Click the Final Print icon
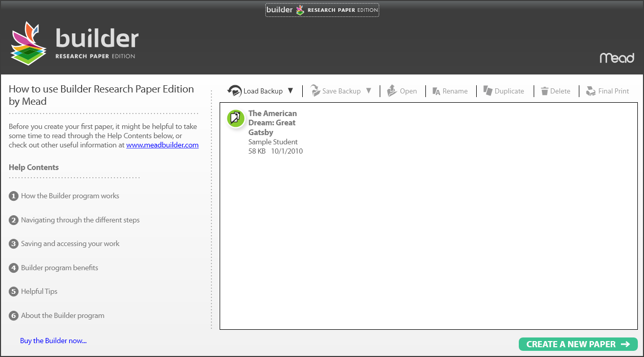This screenshot has width=644, height=357. pyautogui.click(x=591, y=91)
